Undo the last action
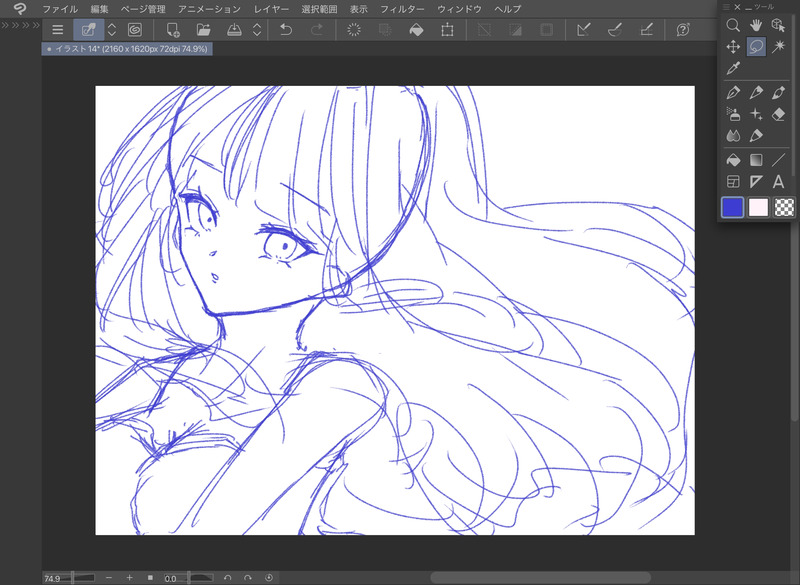Screen dimensions: 800x585 [286, 30]
